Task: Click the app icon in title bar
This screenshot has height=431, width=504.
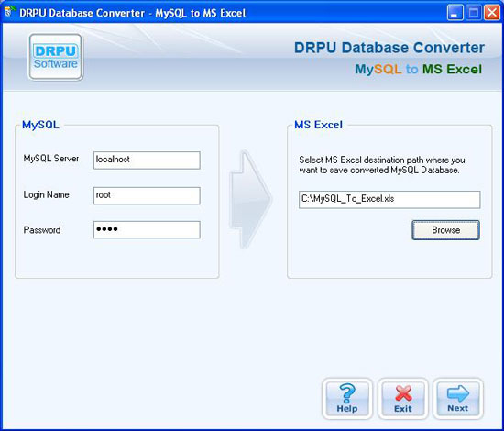Action: 10,12
